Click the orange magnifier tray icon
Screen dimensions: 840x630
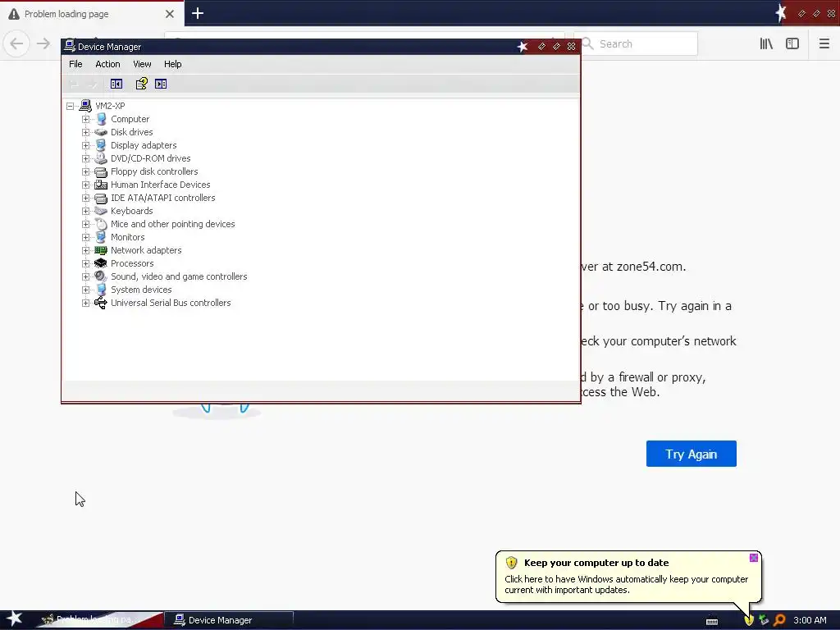[779, 620]
